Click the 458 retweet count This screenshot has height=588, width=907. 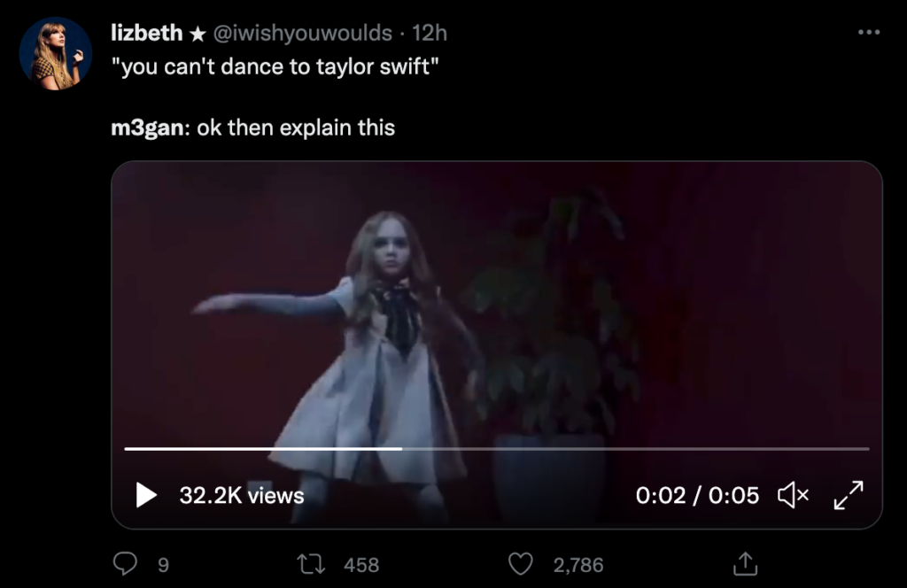(x=361, y=565)
